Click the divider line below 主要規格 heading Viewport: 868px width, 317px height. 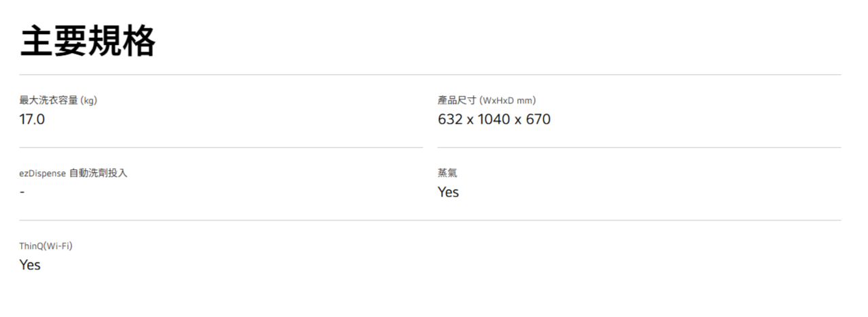pyautogui.click(x=430, y=74)
